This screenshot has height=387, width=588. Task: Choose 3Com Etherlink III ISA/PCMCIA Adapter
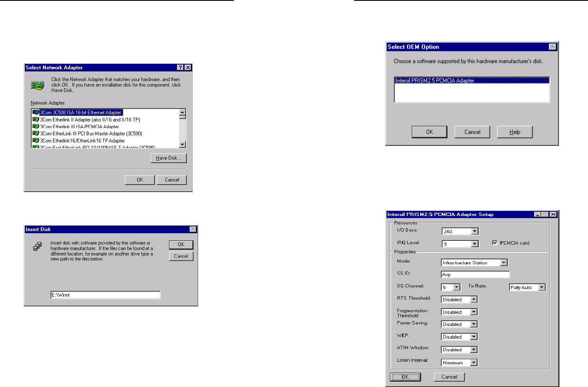point(76,126)
